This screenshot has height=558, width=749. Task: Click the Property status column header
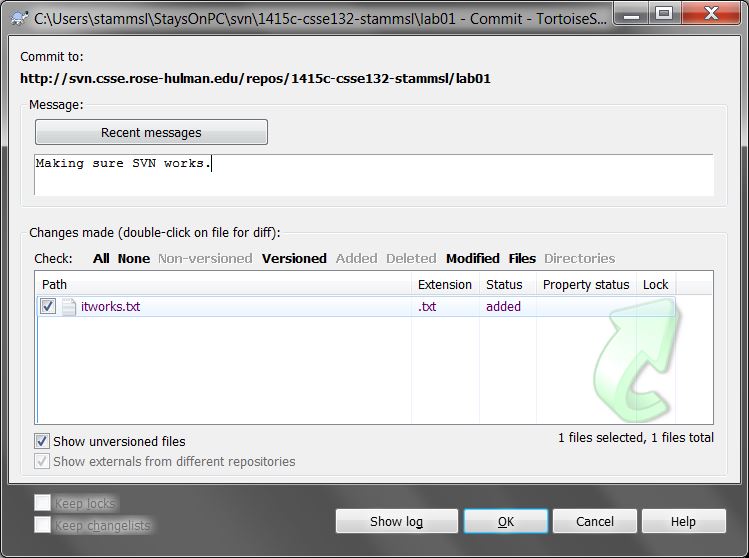tap(586, 284)
